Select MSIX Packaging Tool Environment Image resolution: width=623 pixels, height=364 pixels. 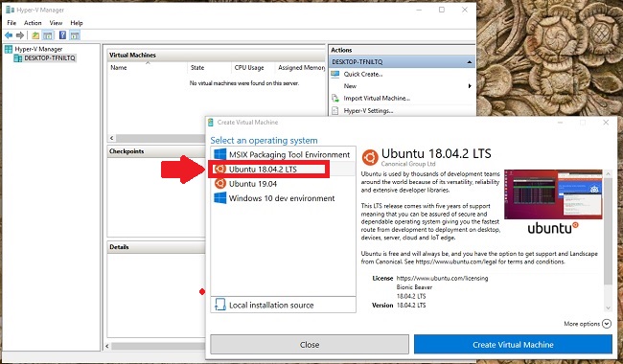pyautogui.click(x=283, y=154)
